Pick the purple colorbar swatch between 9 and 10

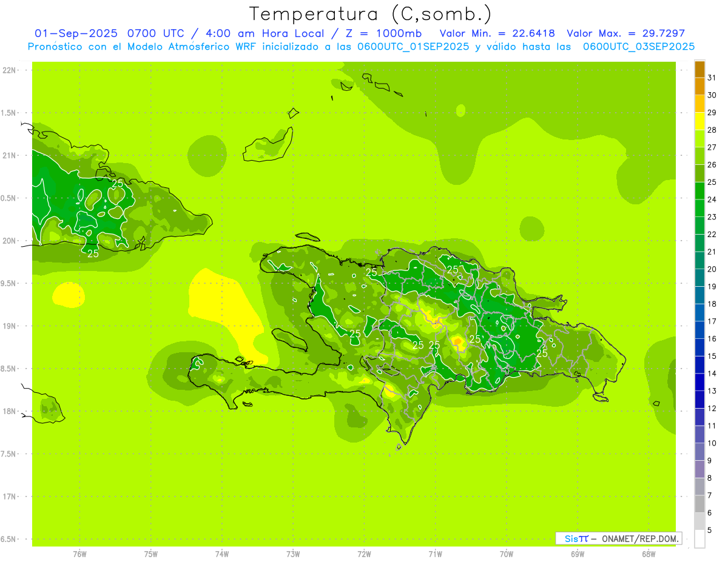[x=699, y=452]
